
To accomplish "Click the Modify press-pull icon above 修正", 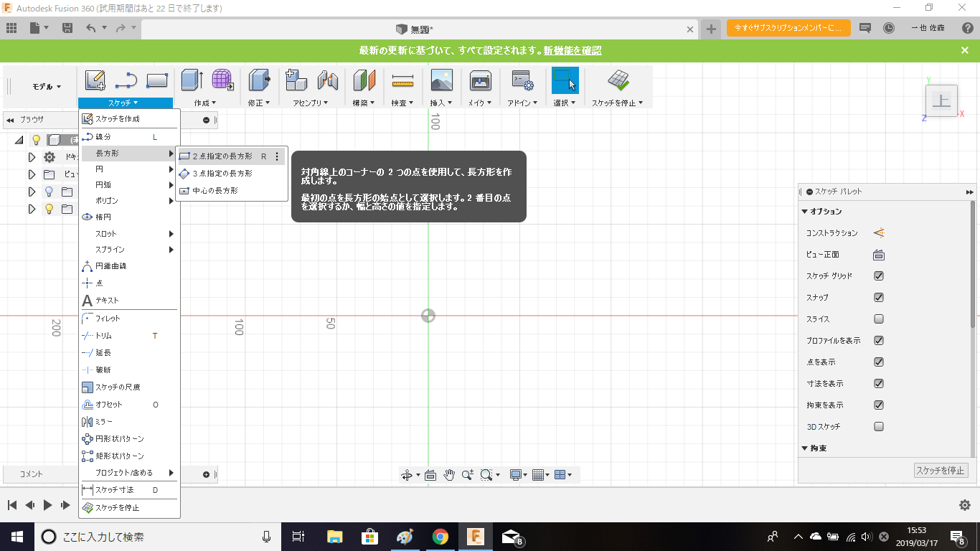I will pyautogui.click(x=259, y=80).
